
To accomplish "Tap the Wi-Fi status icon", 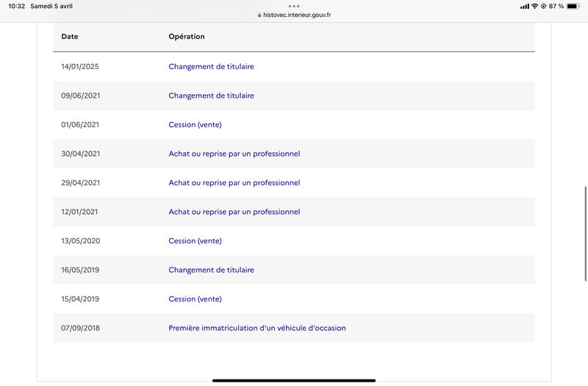I will point(534,6).
